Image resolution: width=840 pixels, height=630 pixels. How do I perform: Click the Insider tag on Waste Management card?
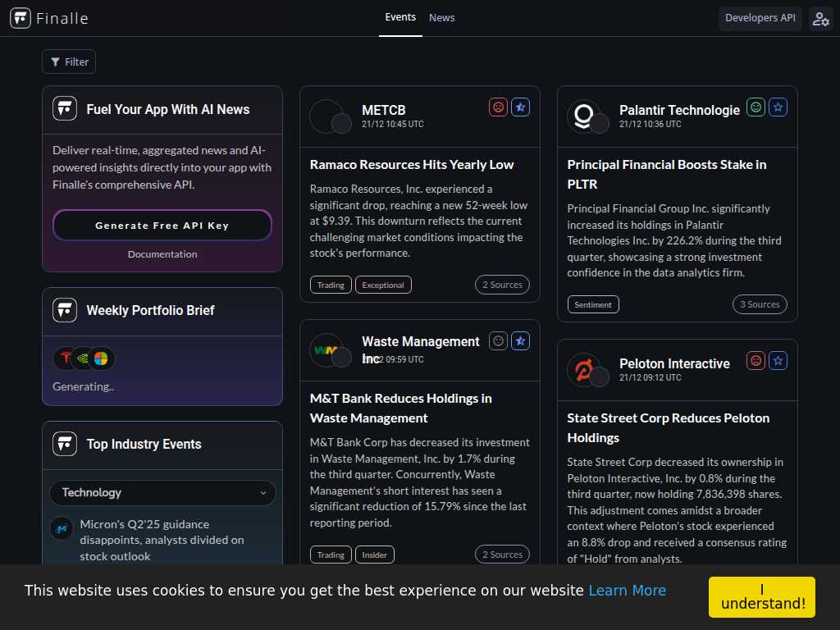374,555
